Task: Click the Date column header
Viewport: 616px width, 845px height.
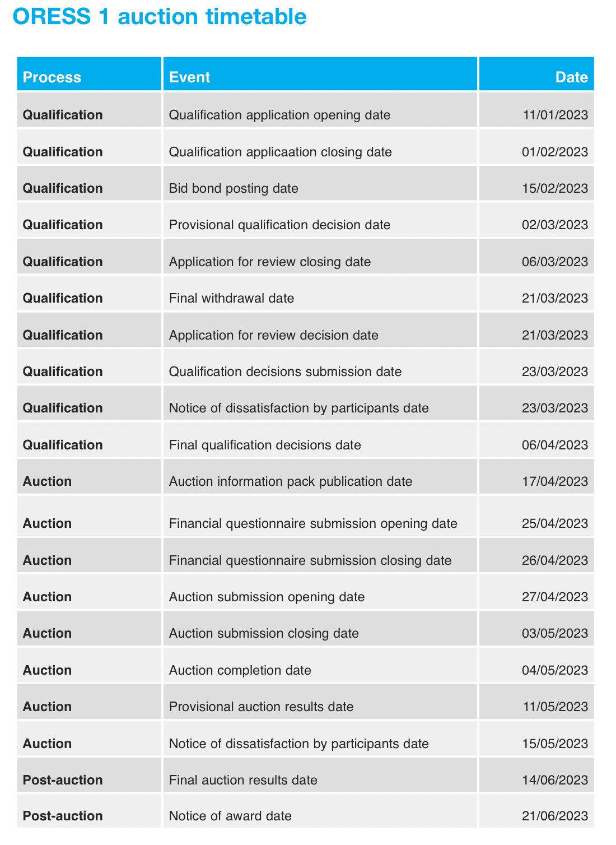Action: pyautogui.click(x=571, y=77)
